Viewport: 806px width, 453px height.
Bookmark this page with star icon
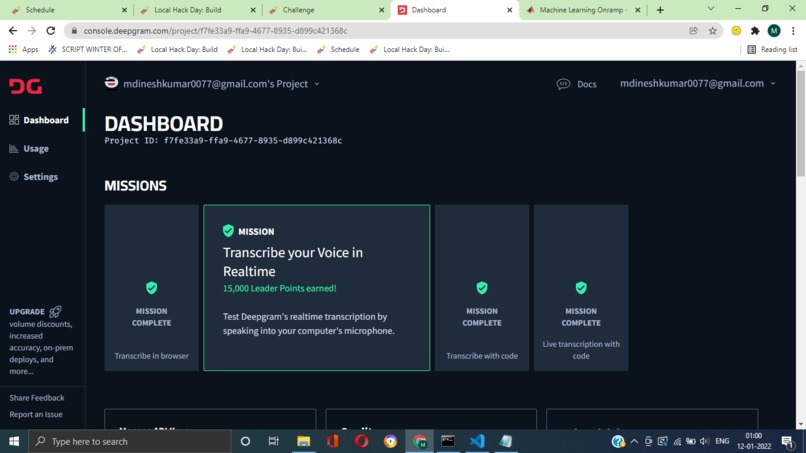(712, 31)
